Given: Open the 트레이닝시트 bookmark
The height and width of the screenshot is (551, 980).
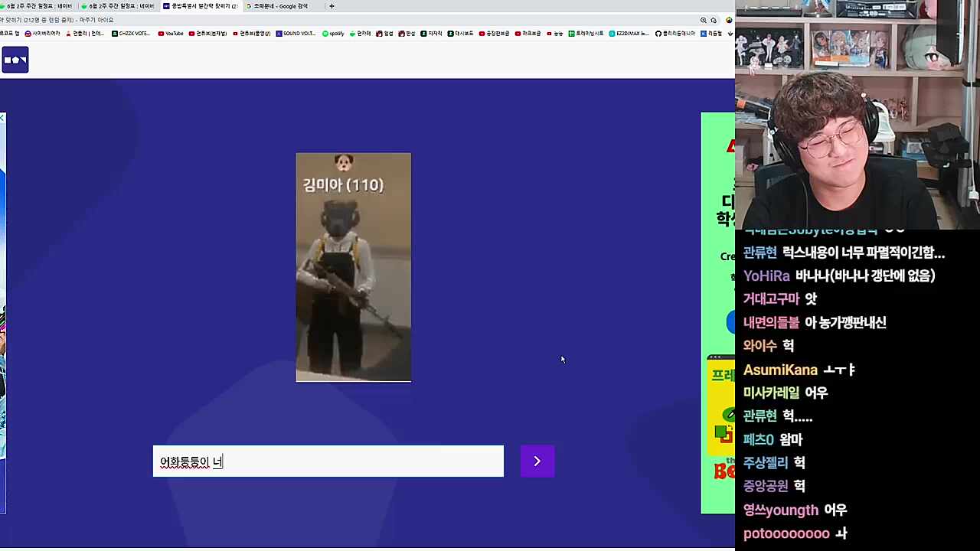Looking at the screenshot, I should [586, 34].
